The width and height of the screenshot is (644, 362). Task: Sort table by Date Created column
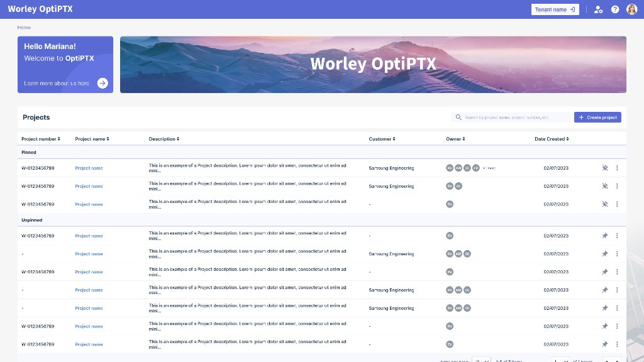tap(552, 139)
